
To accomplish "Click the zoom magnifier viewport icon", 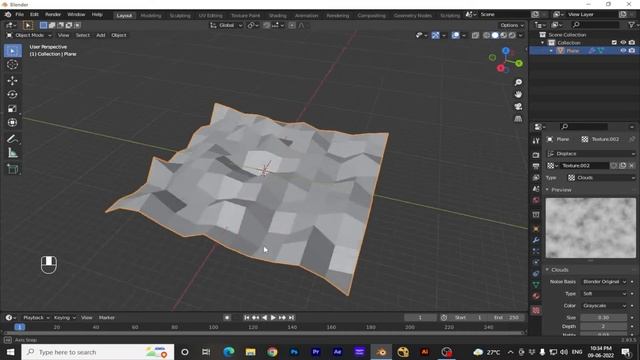I will (518, 82).
